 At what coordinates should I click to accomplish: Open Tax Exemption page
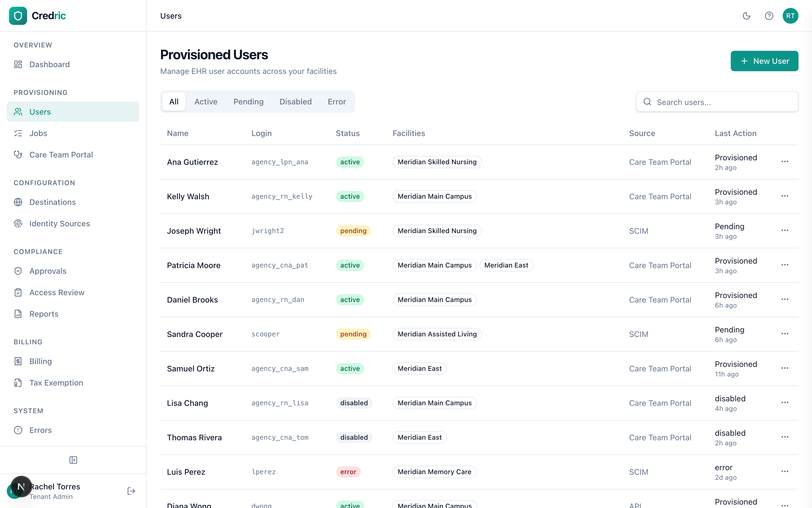pyautogui.click(x=73, y=383)
